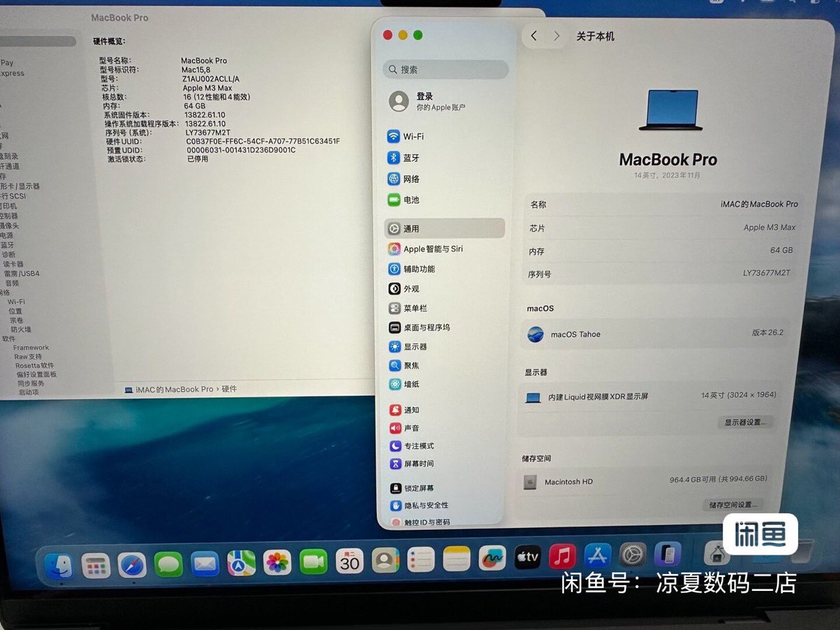Open Contacts from the Dock
Screen dimensions: 840x630
(x=385, y=559)
